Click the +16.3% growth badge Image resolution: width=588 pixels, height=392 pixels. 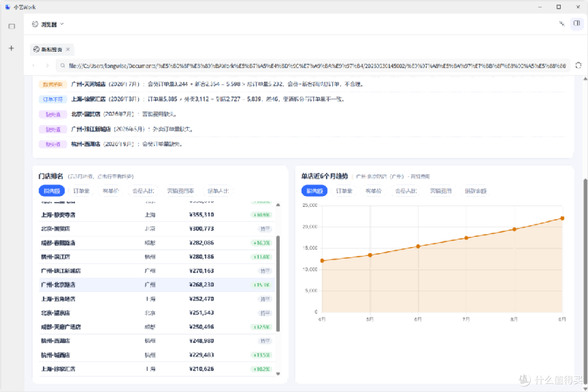261,243
